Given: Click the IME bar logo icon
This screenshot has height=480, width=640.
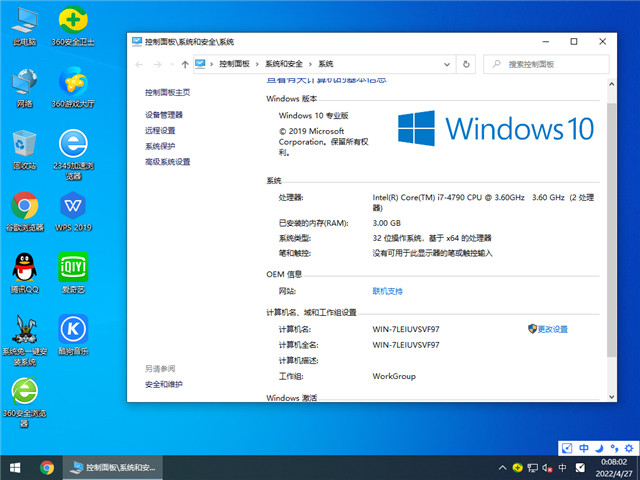Looking at the screenshot, I should [567, 448].
